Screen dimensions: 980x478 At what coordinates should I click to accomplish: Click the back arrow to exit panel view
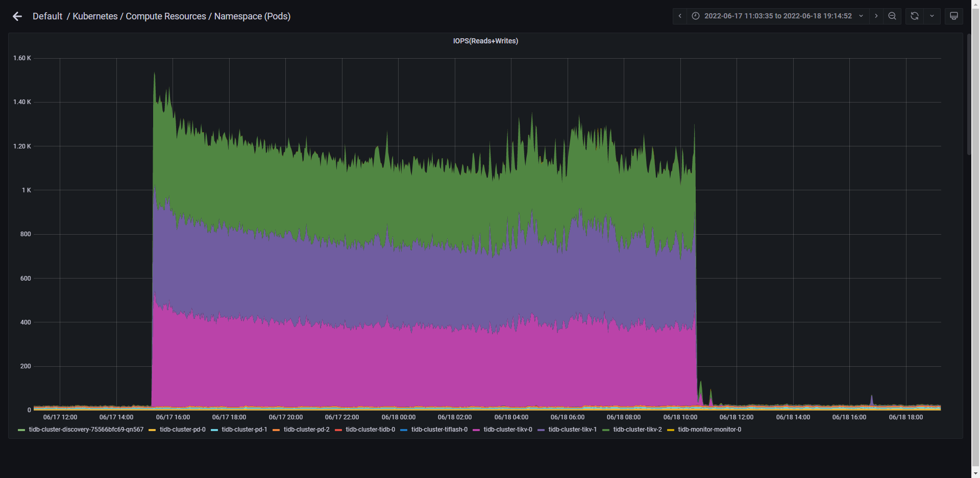pos(17,16)
